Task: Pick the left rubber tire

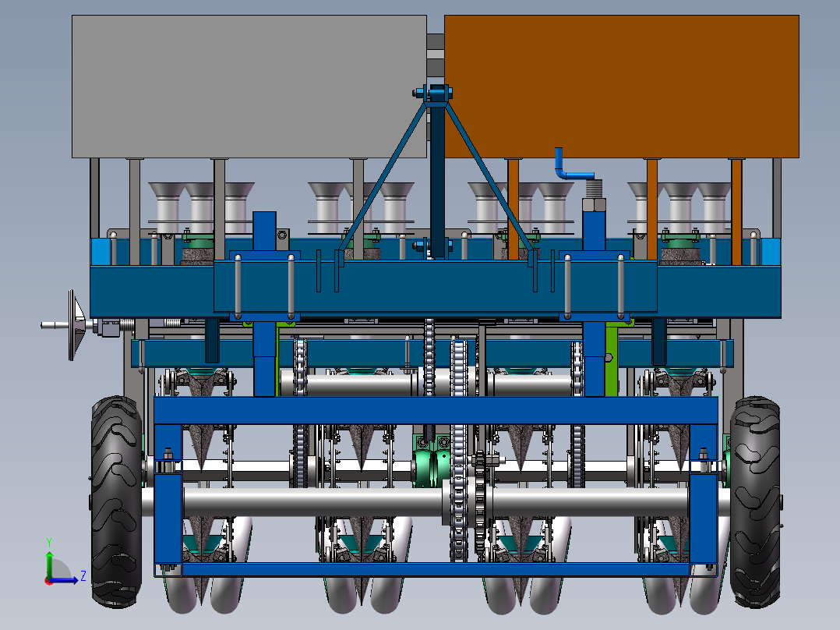Action: click(116, 502)
